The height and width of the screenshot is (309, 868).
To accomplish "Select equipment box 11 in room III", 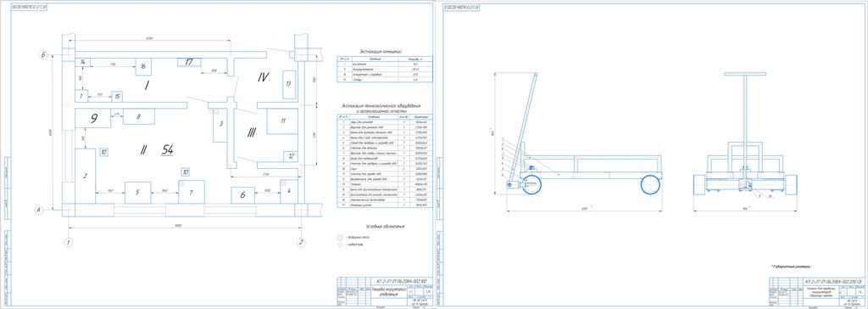I will [x=281, y=121].
